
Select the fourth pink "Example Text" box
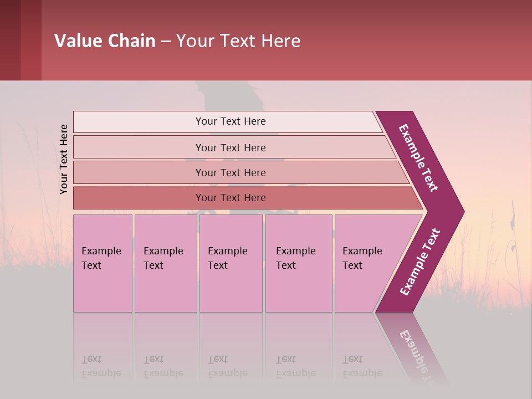pyautogui.click(x=298, y=263)
